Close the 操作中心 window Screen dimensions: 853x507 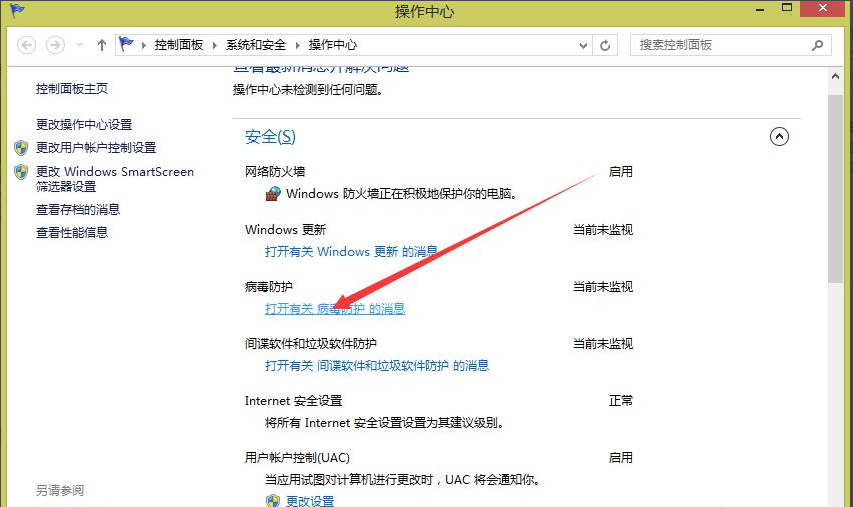(823, 9)
